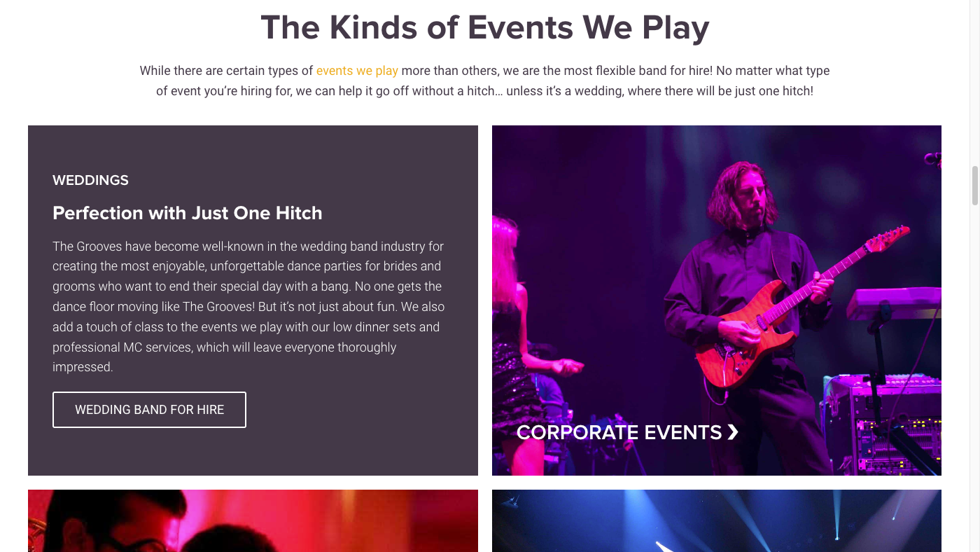980x552 pixels.
Task: Click 'Perfection with Just One Hitch' heading
Action: point(187,213)
